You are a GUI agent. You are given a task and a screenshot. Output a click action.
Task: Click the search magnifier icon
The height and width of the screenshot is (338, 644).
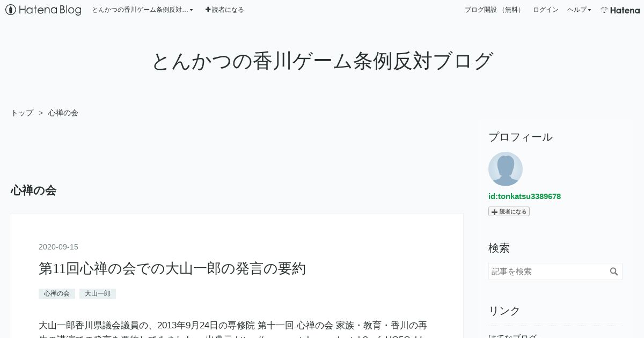pyautogui.click(x=614, y=271)
